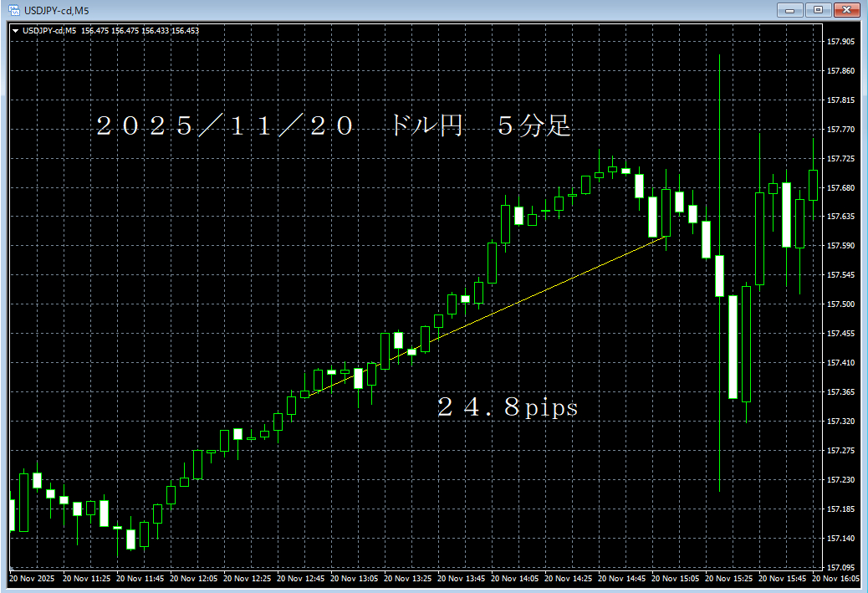Click the 20 Nov 2025 label on the time axis

coord(32,579)
